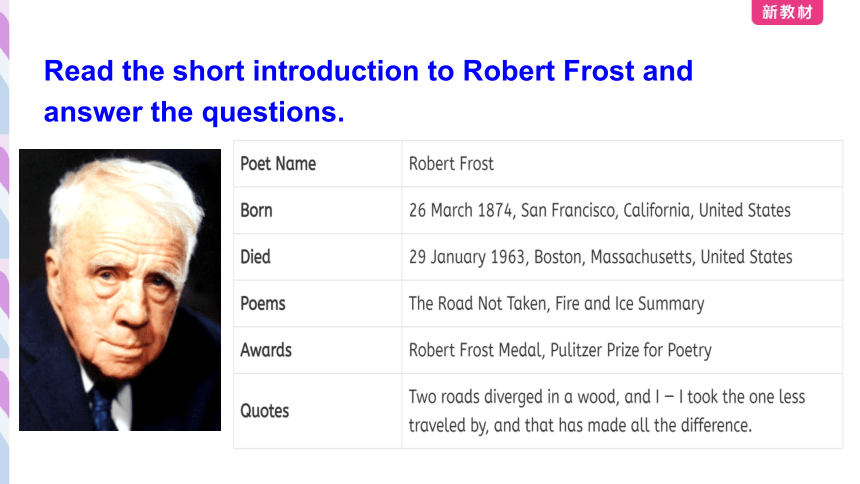Click the 'traveled by' second quote line
860x484 pixels.
(580, 425)
